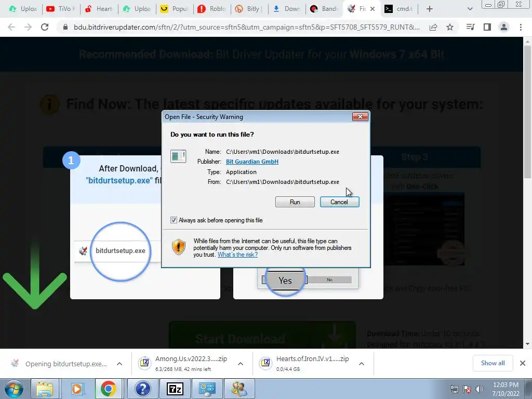
Task: Open the Chrome profile avatar icon
Action: pos(504,27)
